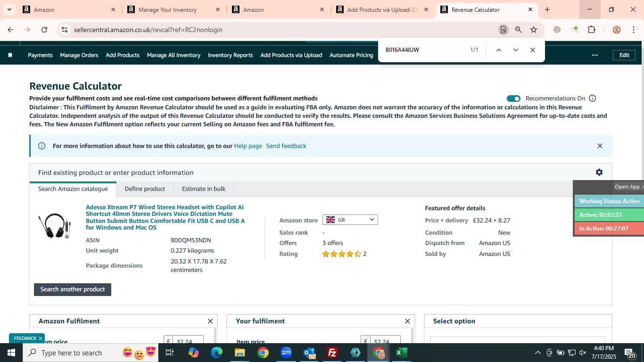
Task: Switch to Search Amazon catalogue tab
Action: pos(73,189)
